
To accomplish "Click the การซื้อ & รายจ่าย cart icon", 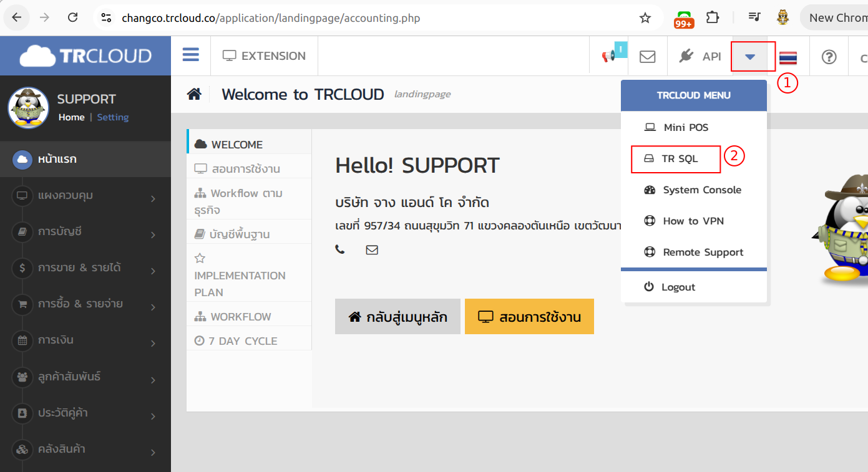I will (22, 304).
